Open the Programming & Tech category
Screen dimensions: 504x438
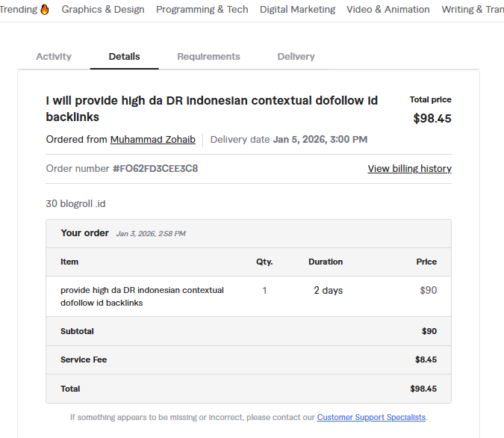(x=202, y=10)
